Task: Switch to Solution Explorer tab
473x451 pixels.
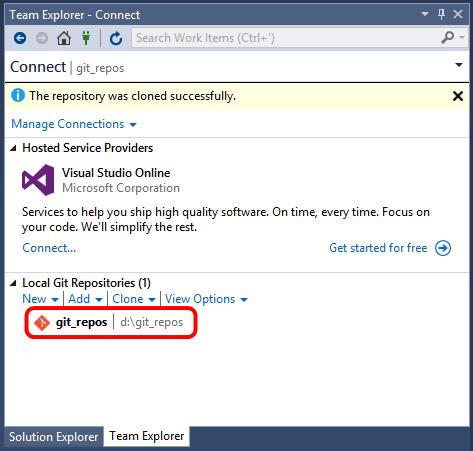Action: [x=54, y=437]
